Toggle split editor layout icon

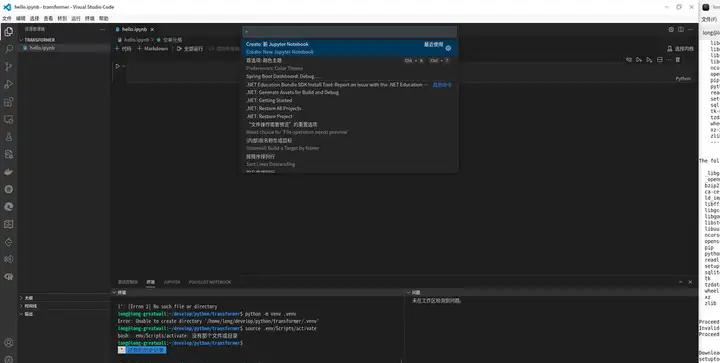(x=681, y=29)
